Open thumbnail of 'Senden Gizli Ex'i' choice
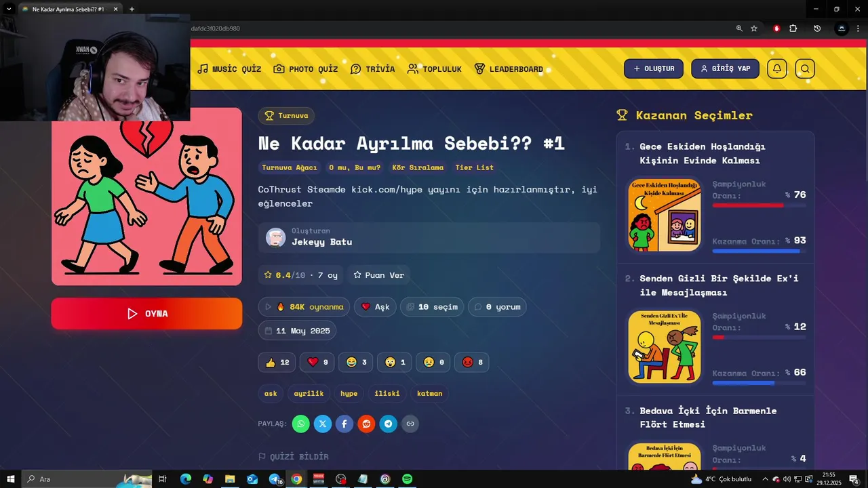This screenshot has width=868, height=488. 665,347
